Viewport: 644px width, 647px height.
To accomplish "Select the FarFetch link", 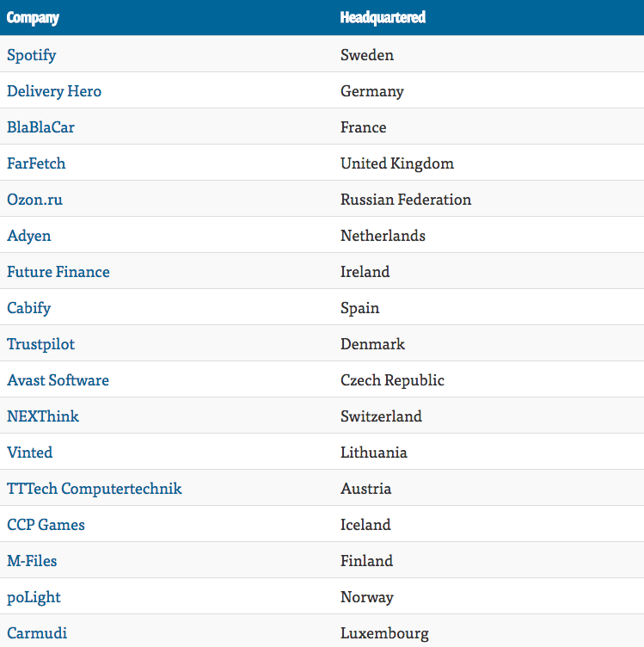I will tap(36, 163).
